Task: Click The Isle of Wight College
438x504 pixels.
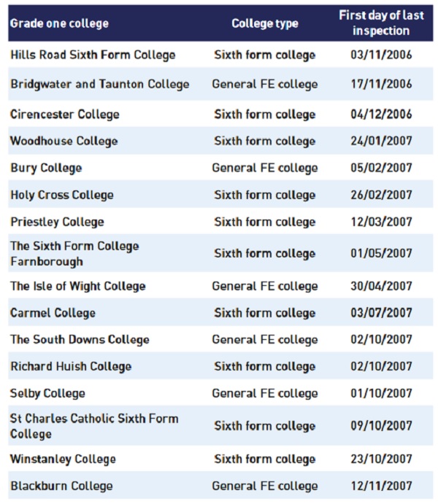Action: click(x=78, y=287)
